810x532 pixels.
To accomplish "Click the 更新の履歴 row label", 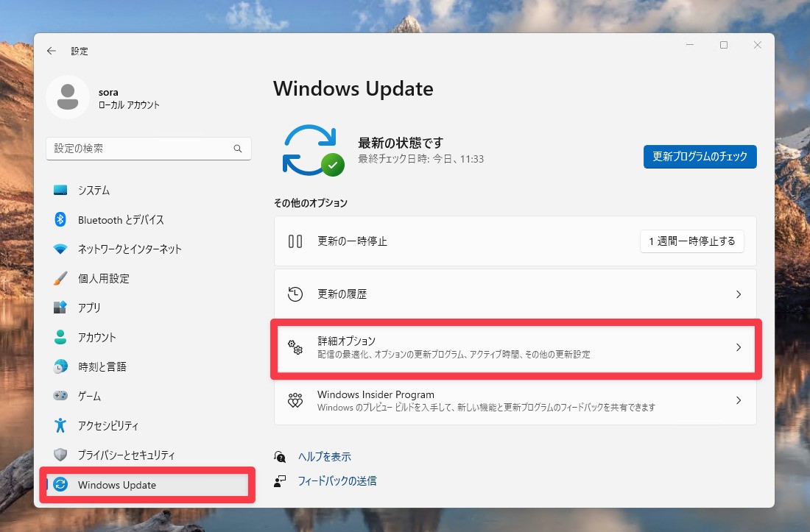I will [x=342, y=294].
